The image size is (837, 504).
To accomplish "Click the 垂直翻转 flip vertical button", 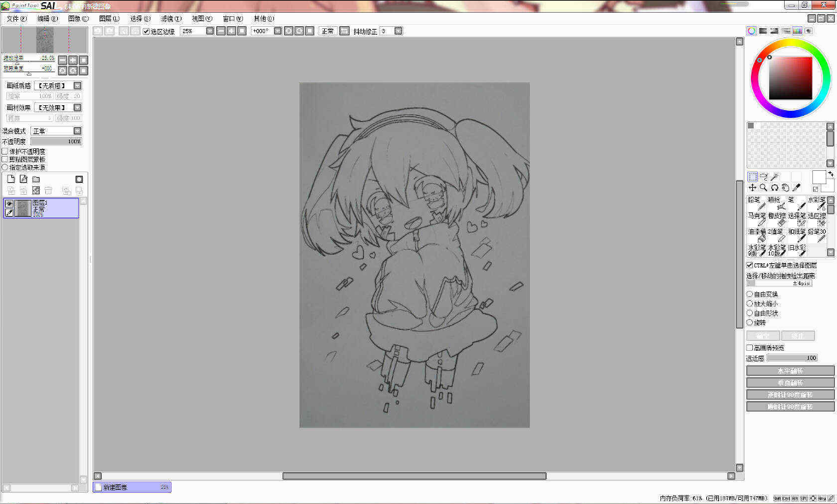I will click(790, 383).
